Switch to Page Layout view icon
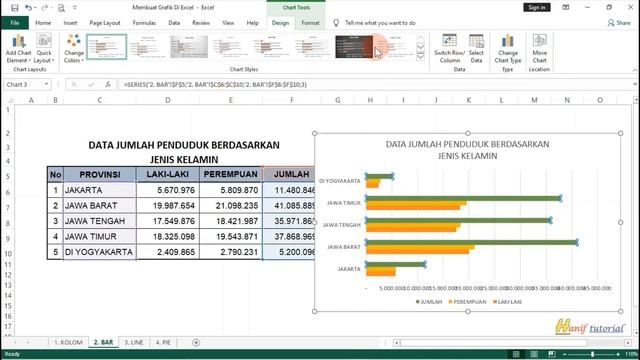Screen dimensions: 640x360 pyautogui.click(x=534, y=354)
